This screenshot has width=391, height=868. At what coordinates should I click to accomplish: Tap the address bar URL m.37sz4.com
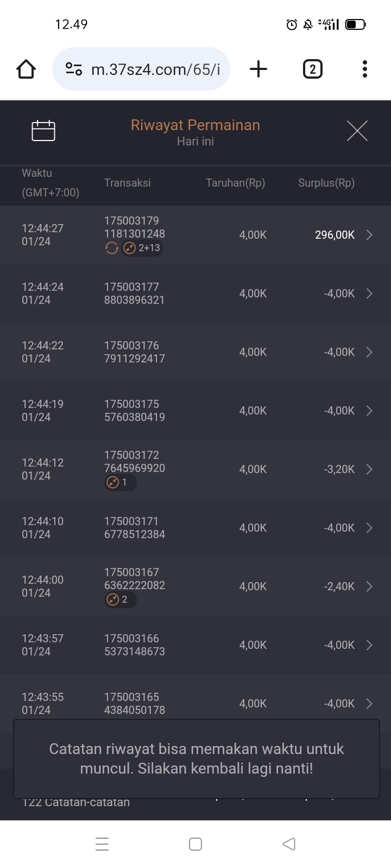[x=155, y=69]
